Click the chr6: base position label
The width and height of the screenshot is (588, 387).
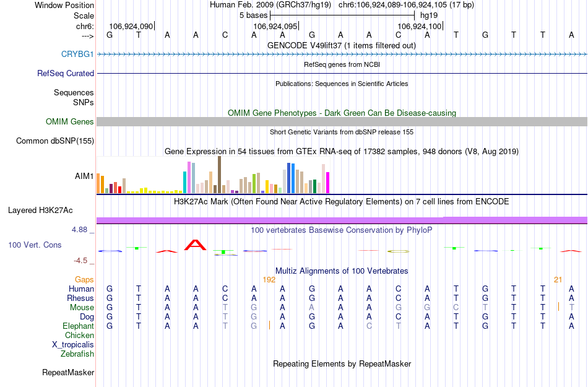[x=85, y=26]
